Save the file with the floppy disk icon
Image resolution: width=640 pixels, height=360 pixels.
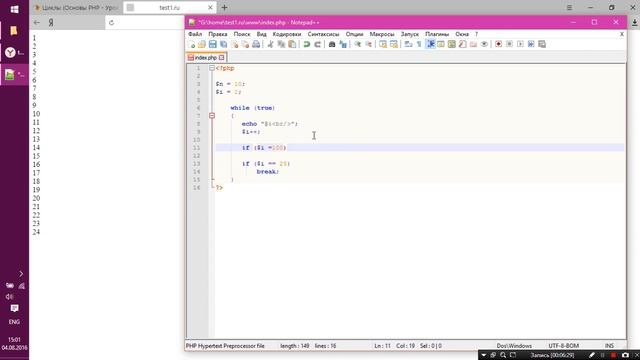coord(213,44)
